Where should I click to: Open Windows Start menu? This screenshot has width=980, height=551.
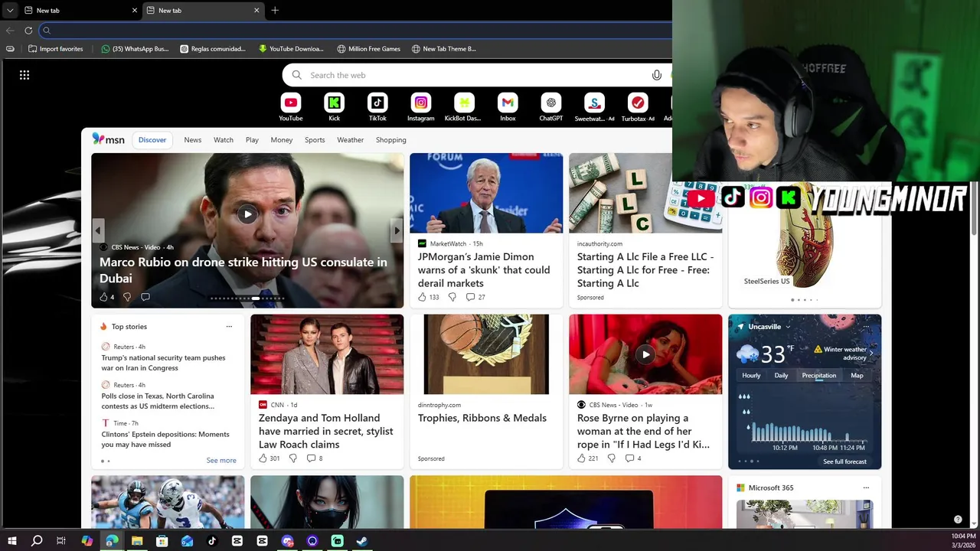click(12, 541)
